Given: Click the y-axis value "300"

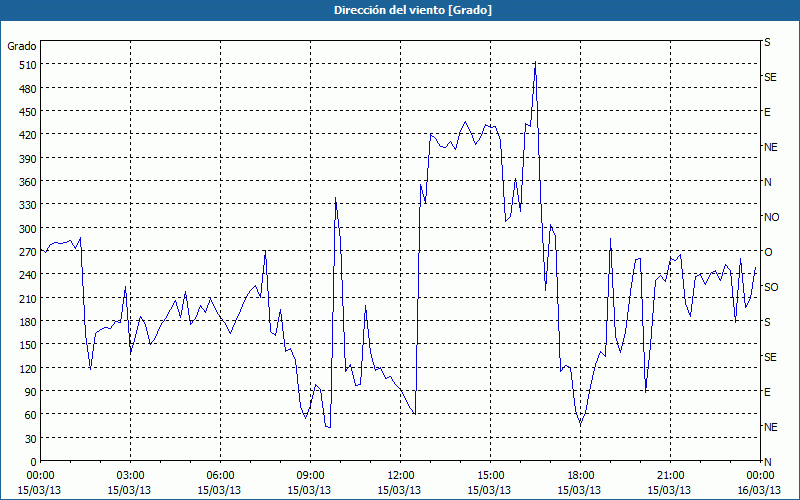Looking at the screenshot, I should [28, 229].
